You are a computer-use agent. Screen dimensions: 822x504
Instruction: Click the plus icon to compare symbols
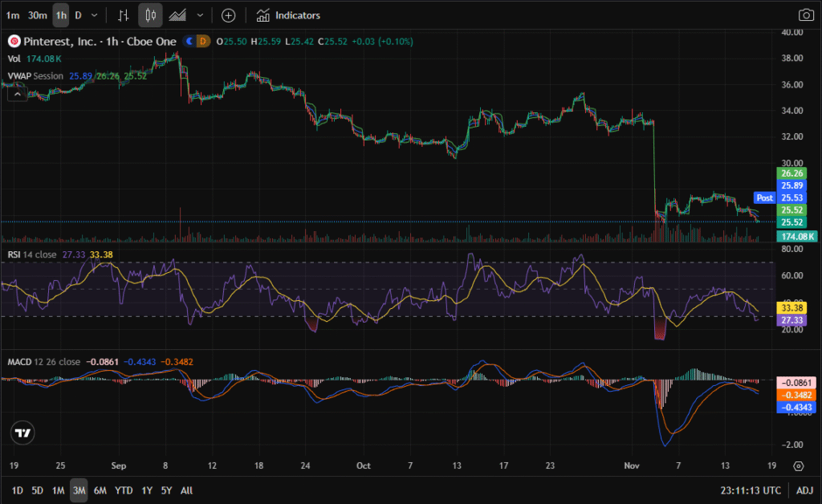[x=228, y=15]
